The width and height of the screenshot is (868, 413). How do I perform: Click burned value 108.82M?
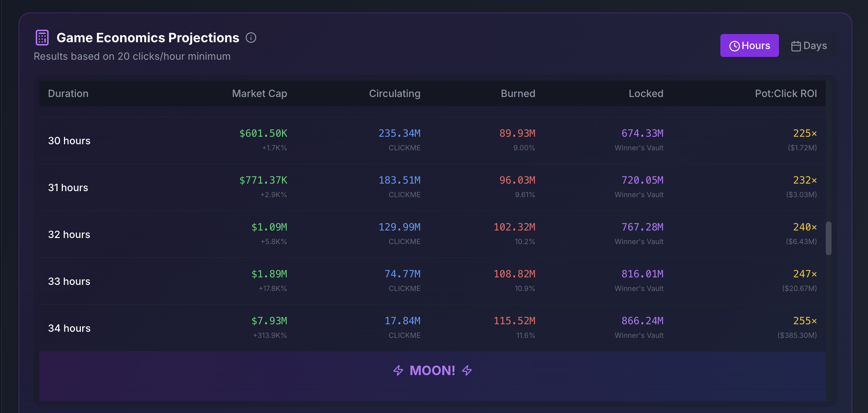[514, 274]
